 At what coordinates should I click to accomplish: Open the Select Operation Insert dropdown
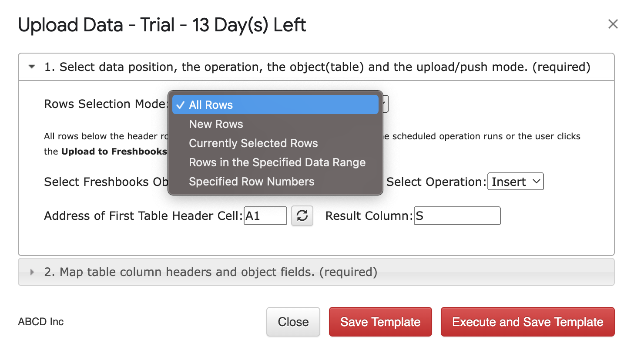pos(516,182)
